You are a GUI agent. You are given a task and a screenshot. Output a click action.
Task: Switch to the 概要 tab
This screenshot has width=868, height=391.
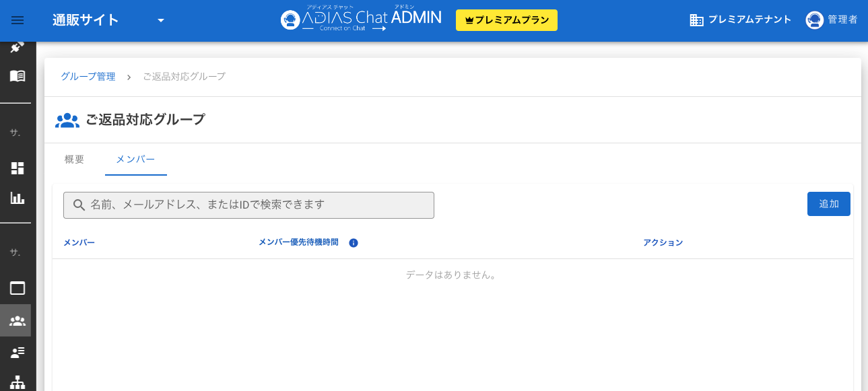74,159
